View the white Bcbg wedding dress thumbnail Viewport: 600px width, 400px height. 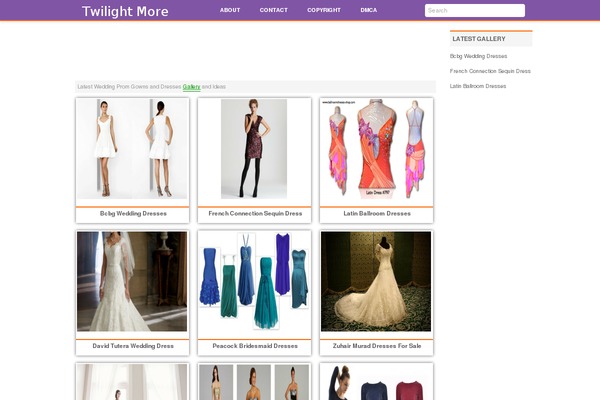click(x=132, y=149)
